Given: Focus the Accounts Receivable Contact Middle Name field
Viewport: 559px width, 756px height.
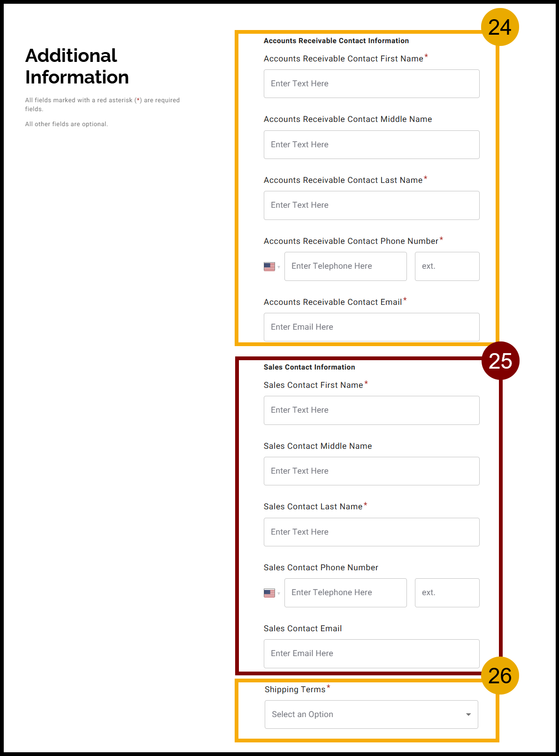Looking at the screenshot, I should 371,144.
